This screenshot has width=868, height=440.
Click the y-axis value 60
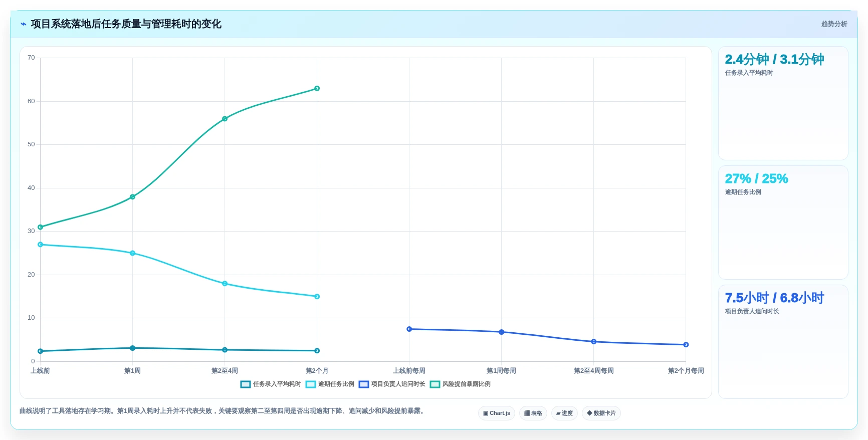pos(31,101)
